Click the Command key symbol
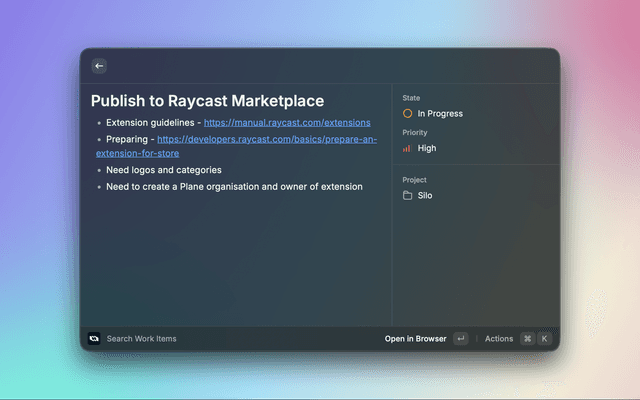 pos(527,339)
